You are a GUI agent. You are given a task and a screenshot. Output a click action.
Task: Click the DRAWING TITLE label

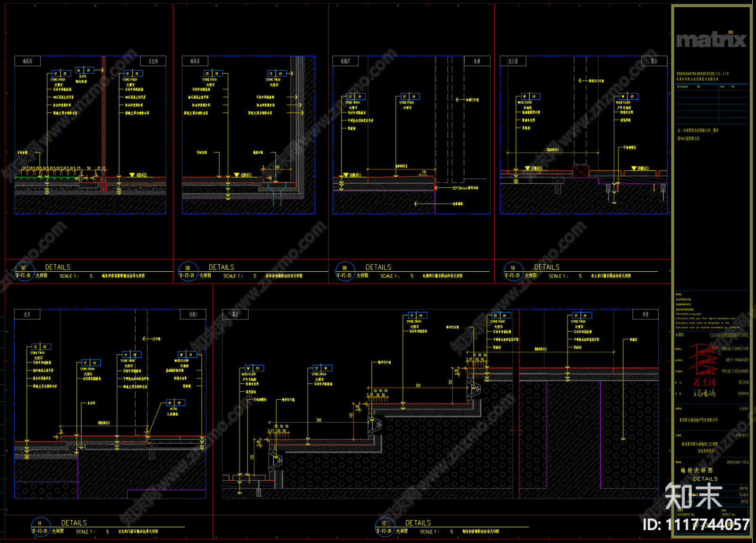point(738,462)
